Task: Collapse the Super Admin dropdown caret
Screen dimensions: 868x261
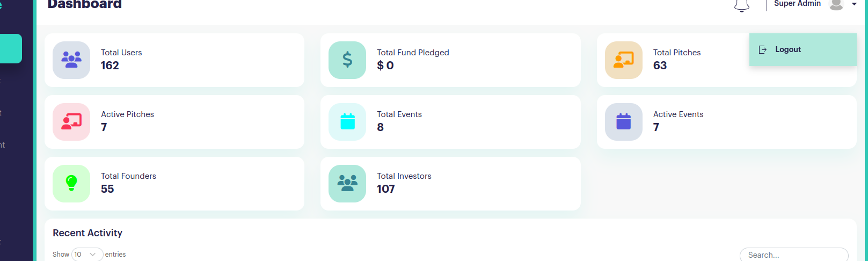Action: tap(854, 4)
